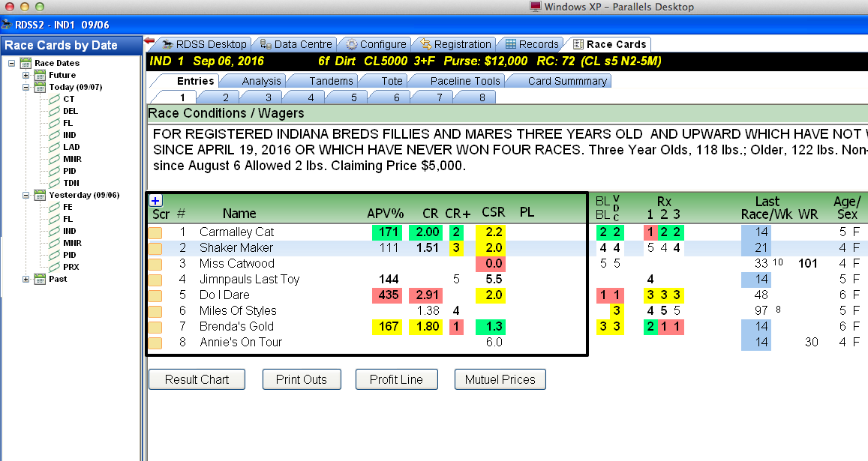Toggle scratch box for Miles Of Styles
868x461 pixels.
[155, 312]
